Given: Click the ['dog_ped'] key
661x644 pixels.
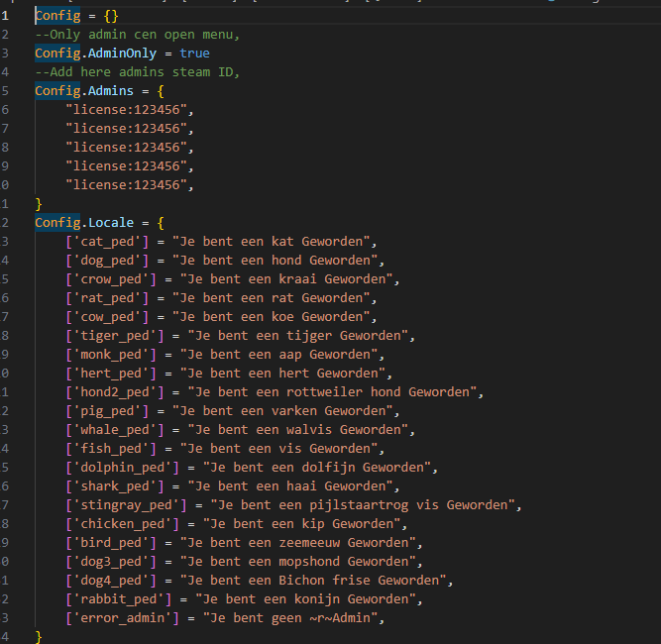Looking at the screenshot, I should [107, 261].
